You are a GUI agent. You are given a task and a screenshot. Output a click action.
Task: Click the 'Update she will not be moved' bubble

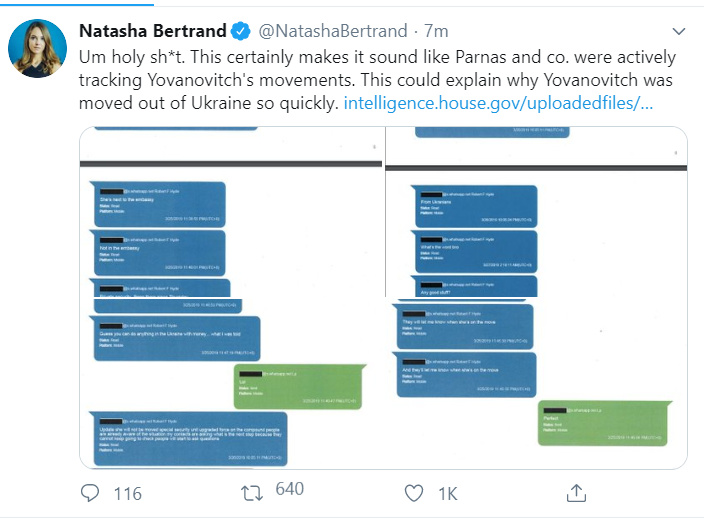188,438
